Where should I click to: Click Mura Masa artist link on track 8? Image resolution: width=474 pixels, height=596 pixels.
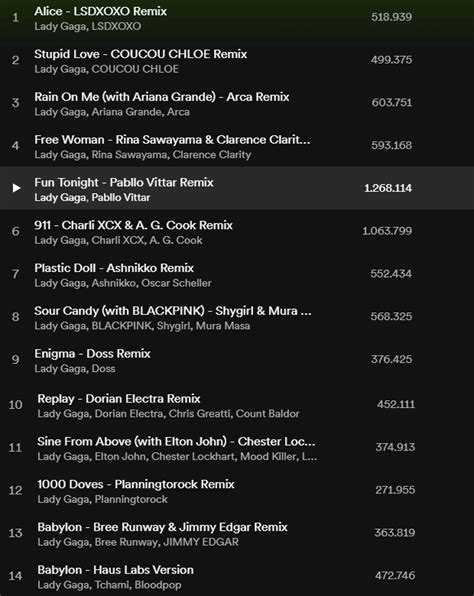[223, 326]
